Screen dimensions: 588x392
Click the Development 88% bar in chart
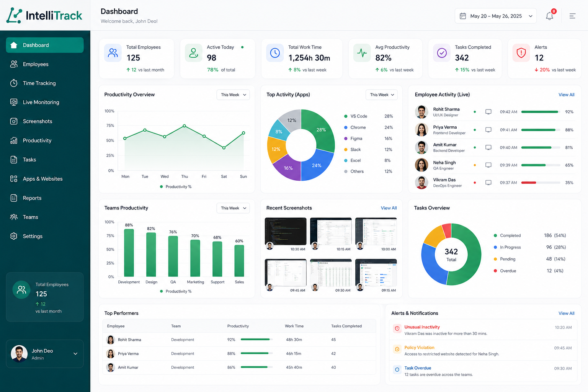click(129, 253)
